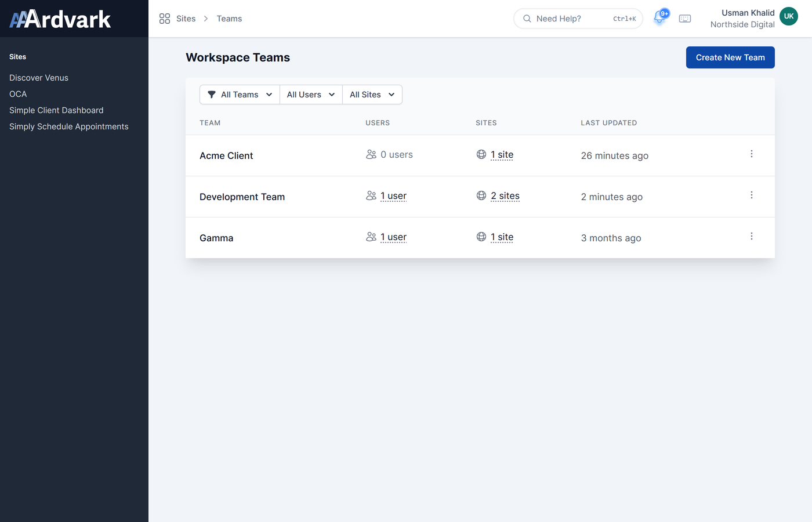Open more options for Gamma
The image size is (812, 522).
752,236
